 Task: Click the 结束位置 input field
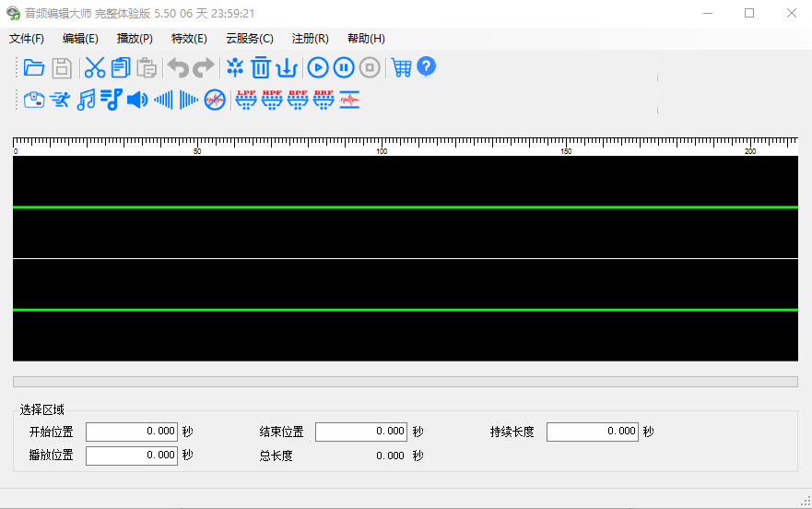pyautogui.click(x=361, y=432)
